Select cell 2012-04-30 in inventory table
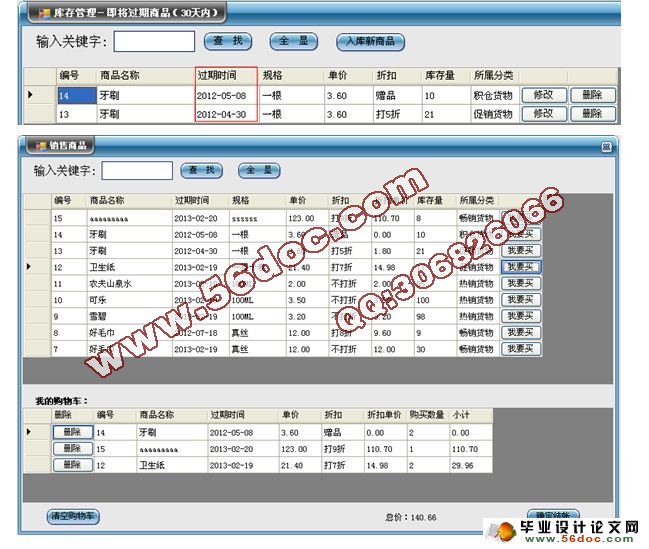The width and height of the screenshot is (649, 549). pos(226,114)
